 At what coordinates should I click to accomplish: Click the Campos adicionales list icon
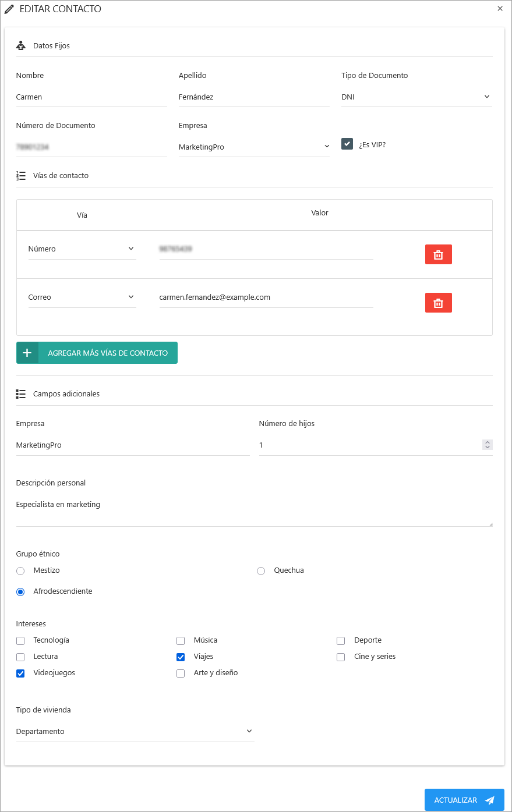tap(21, 394)
